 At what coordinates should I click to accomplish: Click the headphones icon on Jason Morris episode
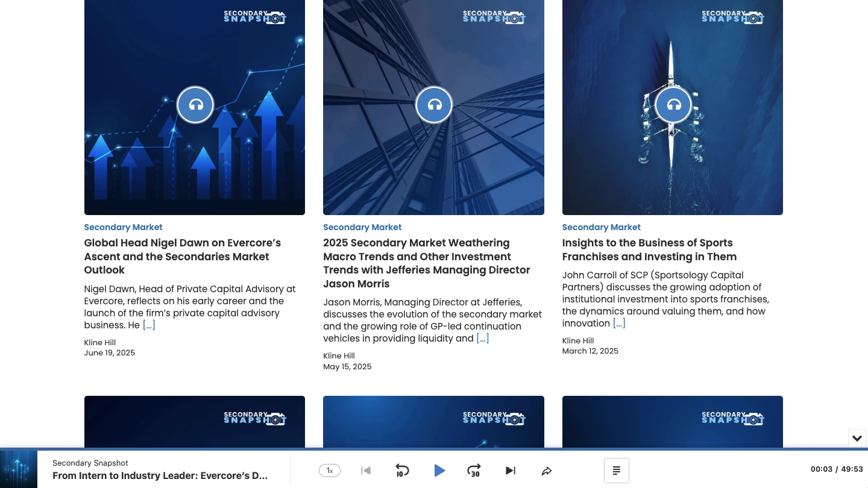(434, 105)
